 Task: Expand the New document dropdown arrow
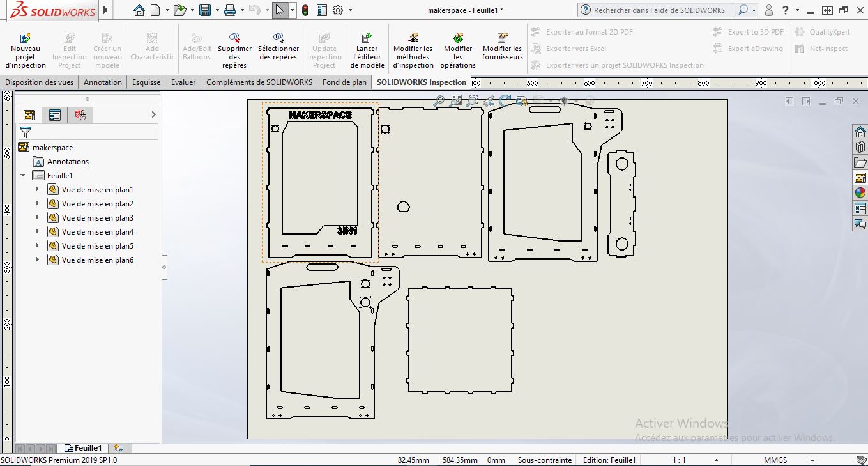[x=167, y=10]
